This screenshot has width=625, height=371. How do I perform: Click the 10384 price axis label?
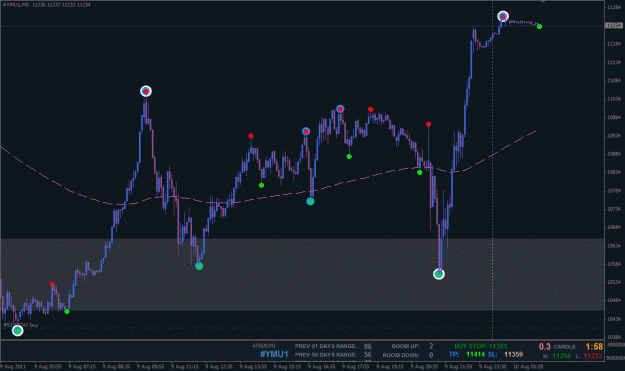coord(614,337)
